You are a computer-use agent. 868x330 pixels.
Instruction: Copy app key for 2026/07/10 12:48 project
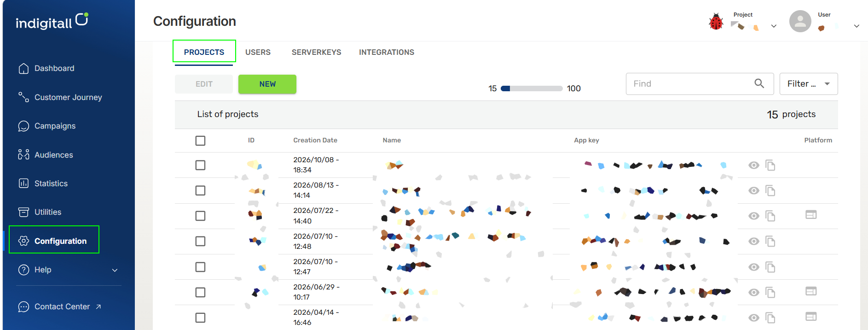click(x=770, y=241)
